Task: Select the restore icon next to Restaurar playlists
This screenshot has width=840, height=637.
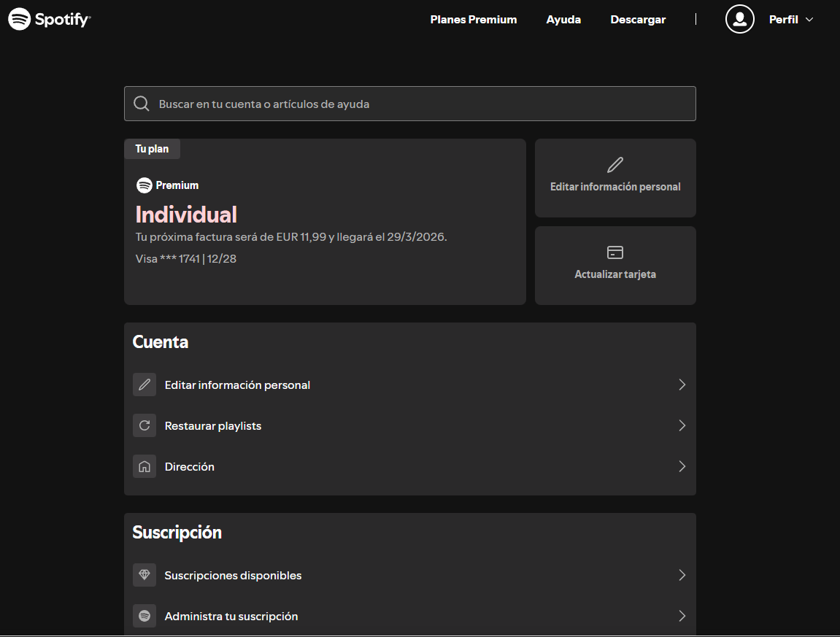Action: [145, 425]
